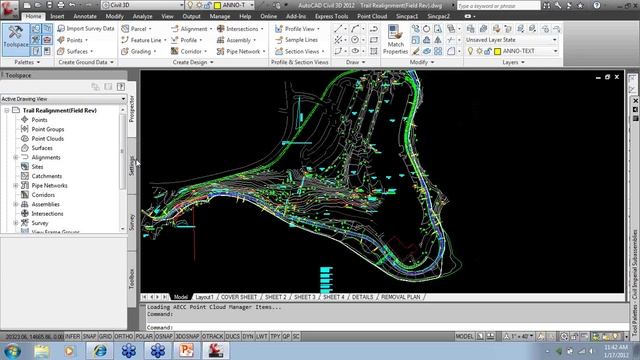Image resolution: width=640 pixels, height=360 pixels.
Task: Open the Express Tools tab
Action: coord(331,16)
